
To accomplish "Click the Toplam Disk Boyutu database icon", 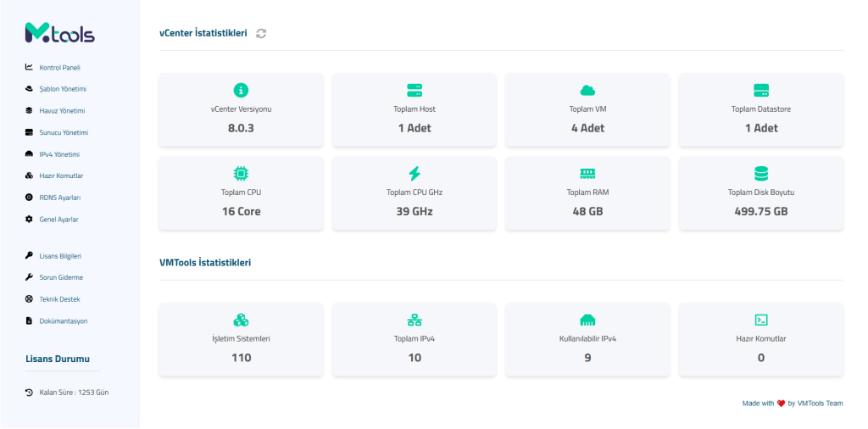I will click(761, 173).
